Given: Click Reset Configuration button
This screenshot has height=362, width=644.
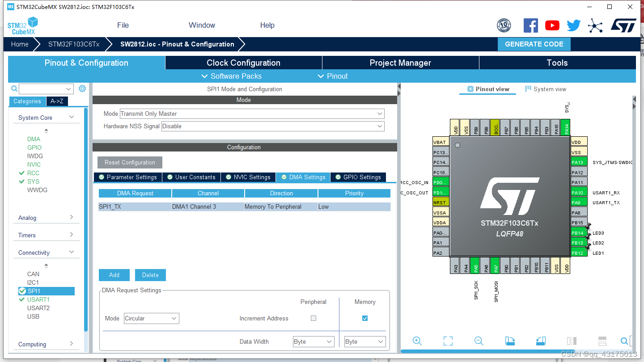Looking at the screenshot, I should (x=130, y=162).
